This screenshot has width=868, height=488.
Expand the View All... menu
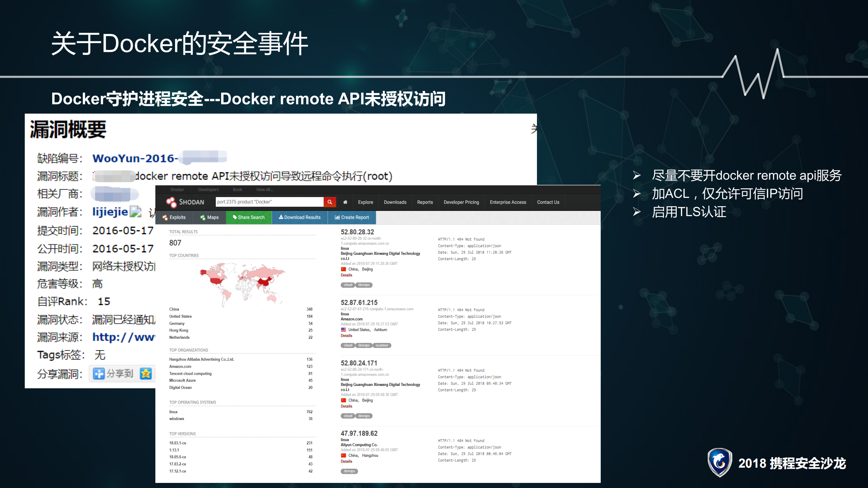tap(264, 190)
